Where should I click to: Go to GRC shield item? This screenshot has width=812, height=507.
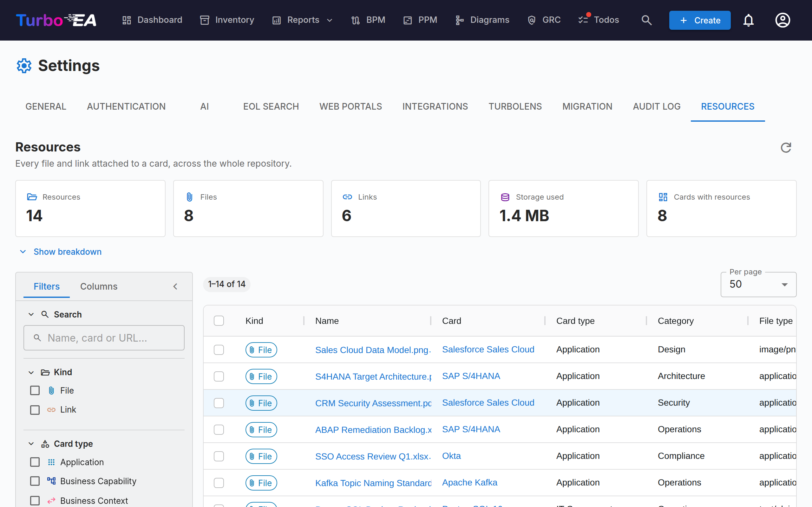544,20
